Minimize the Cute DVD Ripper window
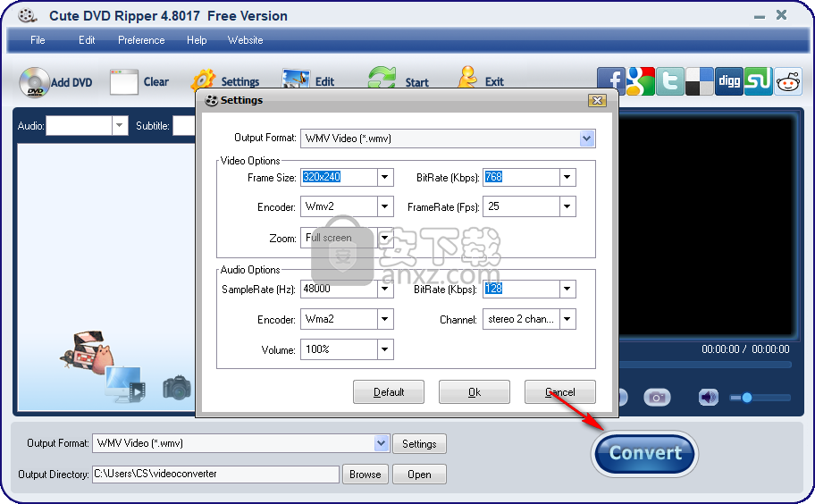 click(x=760, y=17)
